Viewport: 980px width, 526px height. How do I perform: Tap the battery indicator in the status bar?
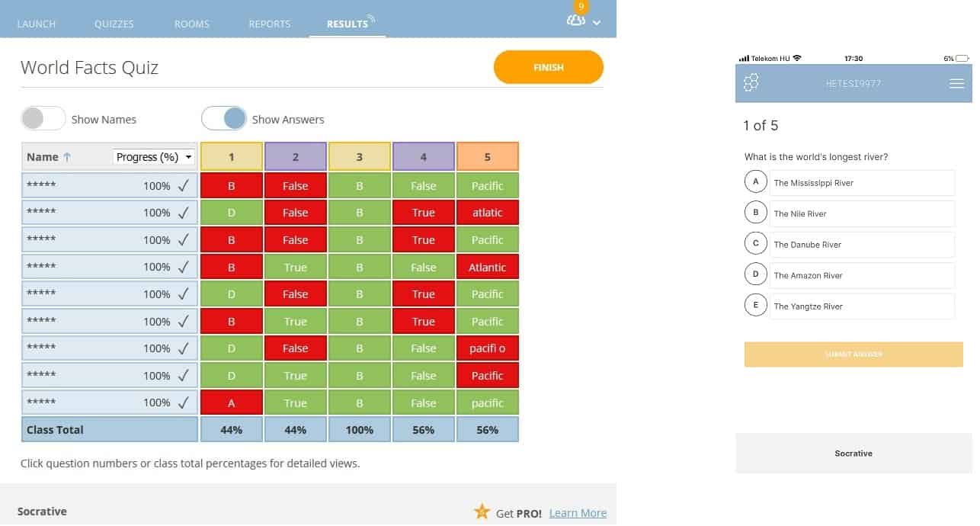(962, 58)
